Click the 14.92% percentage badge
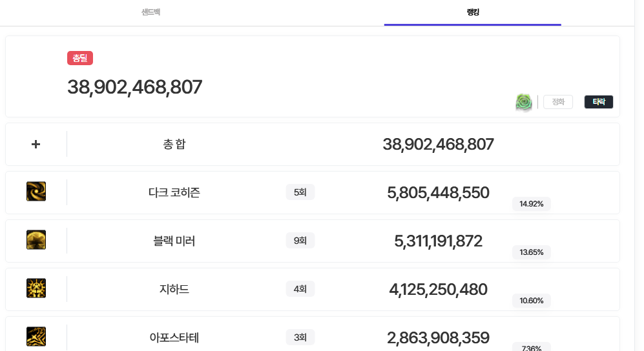The height and width of the screenshot is (351, 644). pyautogui.click(x=531, y=204)
